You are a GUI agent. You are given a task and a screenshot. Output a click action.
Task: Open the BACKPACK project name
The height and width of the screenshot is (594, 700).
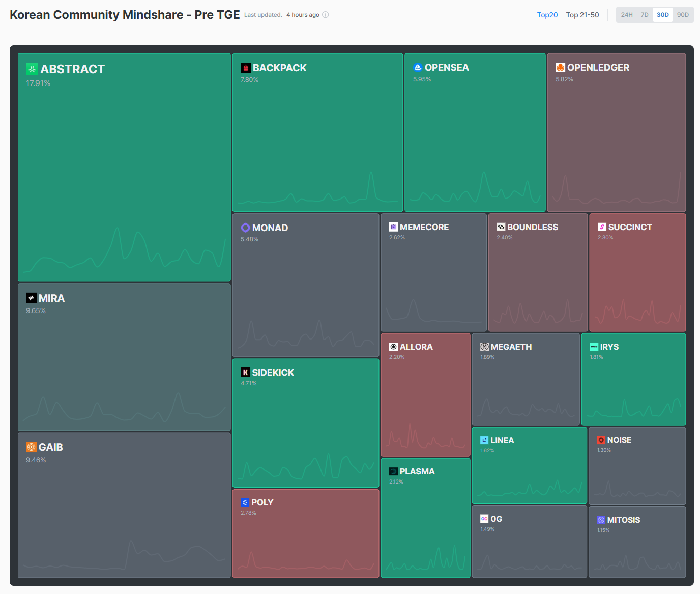[x=280, y=68]
